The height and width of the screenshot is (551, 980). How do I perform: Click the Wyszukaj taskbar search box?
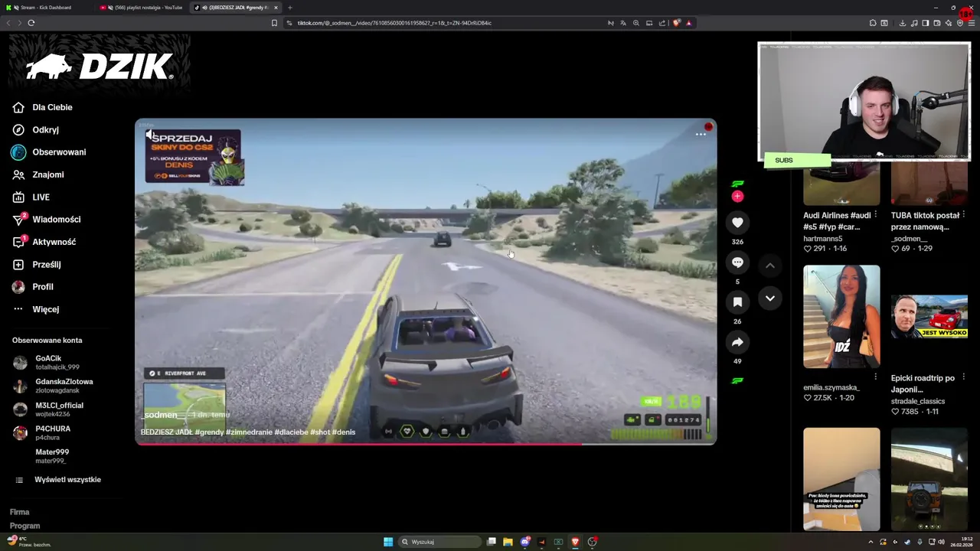pyautogui.click(x=439, y=542)
